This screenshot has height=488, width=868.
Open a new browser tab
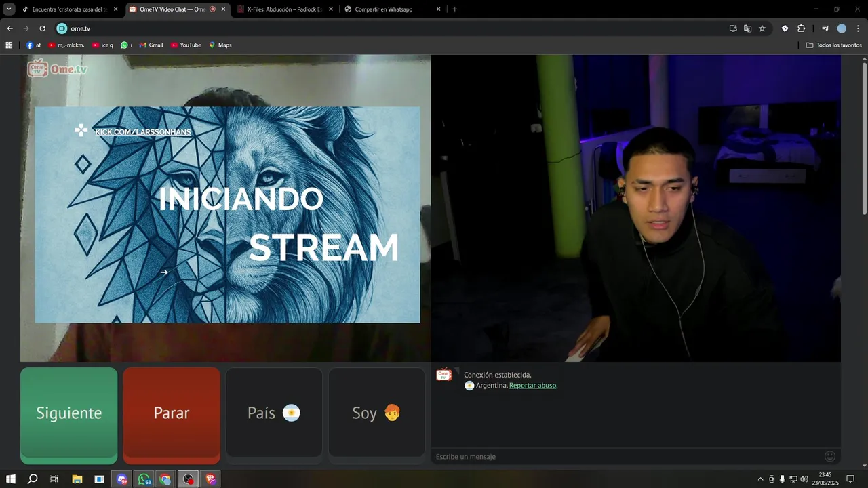[x=454, y=9]
